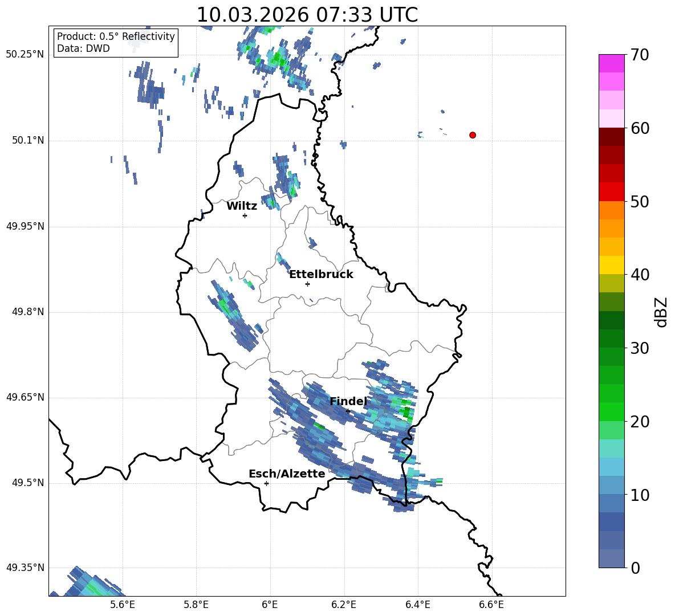The height and width of the screenshot is (616, 675).
Task: Click the yellow colorbar segment near 40
Action: 611,265
